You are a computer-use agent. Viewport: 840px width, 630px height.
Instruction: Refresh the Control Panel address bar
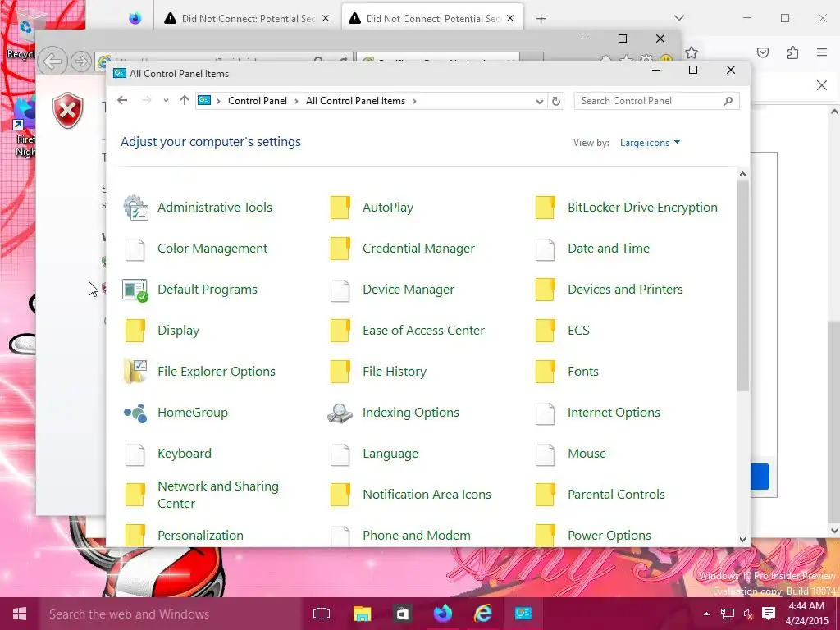point(556,101)
